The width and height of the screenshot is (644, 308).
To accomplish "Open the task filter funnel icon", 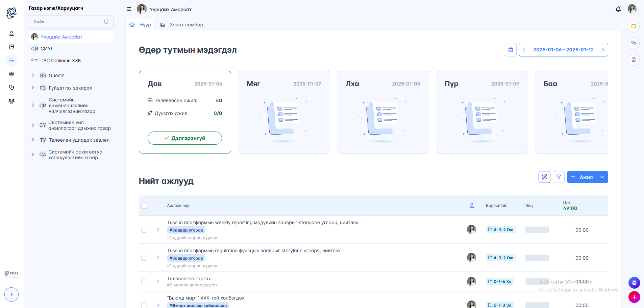I will tap(559, 177).
